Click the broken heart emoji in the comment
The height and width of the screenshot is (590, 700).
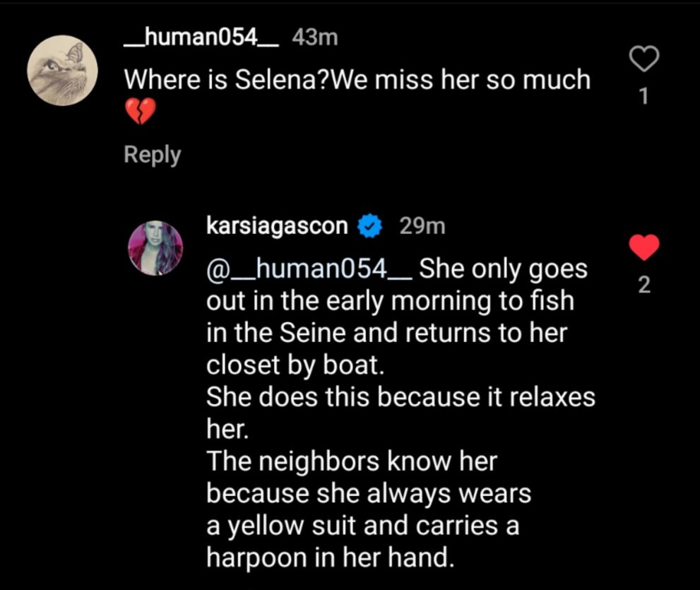click(x=139, y=111)
